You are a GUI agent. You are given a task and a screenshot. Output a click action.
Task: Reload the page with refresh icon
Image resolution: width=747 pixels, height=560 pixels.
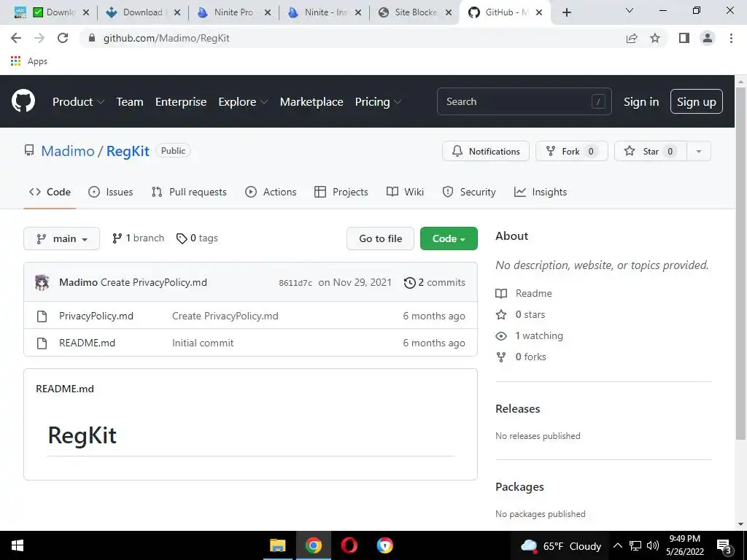tap(63, 38)
